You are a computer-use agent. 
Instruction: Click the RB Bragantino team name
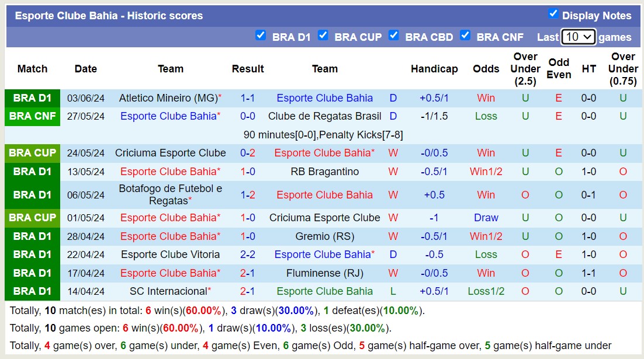tap(325, 172)
